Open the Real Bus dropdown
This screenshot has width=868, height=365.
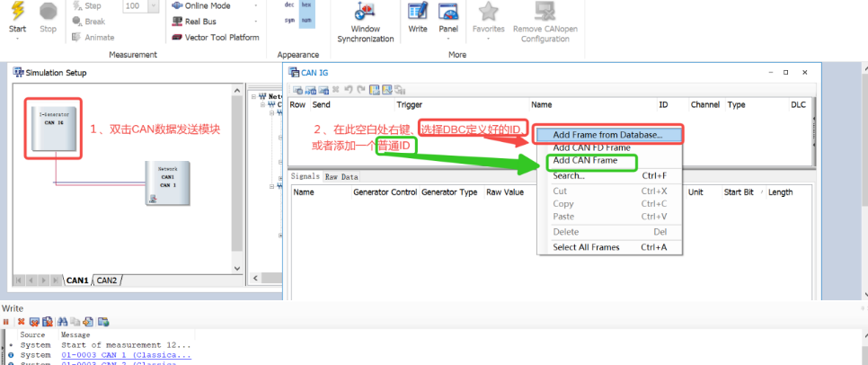tap(256, 22)
